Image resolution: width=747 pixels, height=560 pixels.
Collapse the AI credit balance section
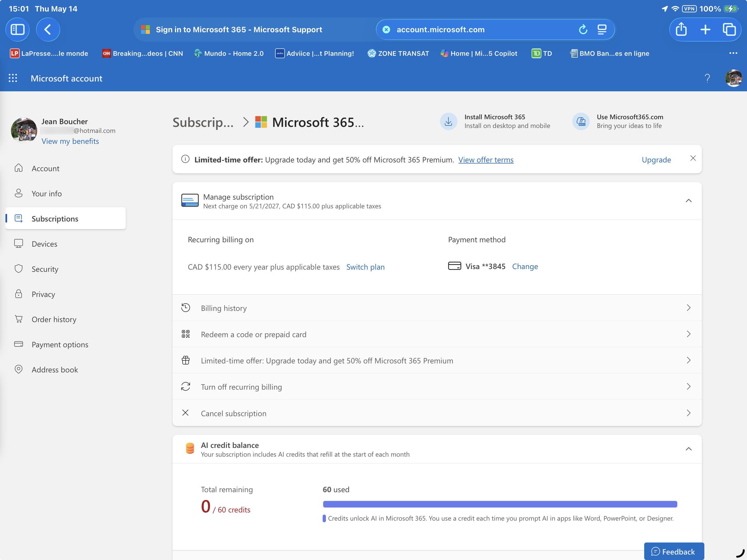tap(688, 449)
